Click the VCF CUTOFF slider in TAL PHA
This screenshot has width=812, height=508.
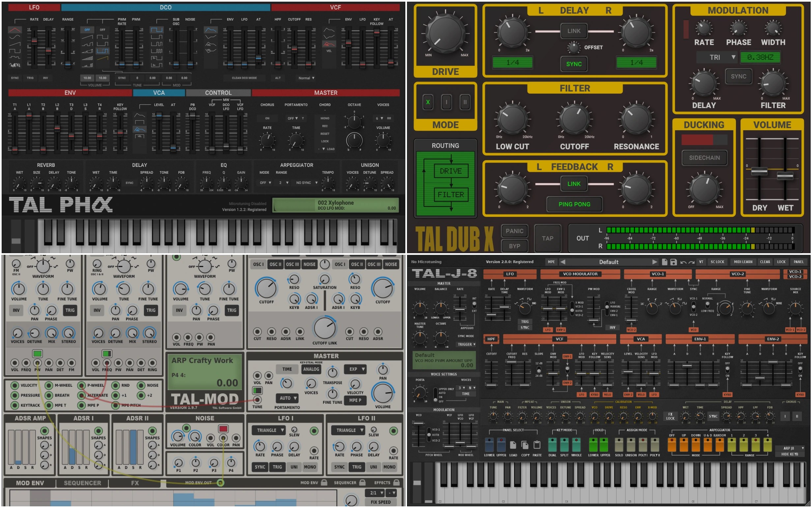[x=294, y=49]
